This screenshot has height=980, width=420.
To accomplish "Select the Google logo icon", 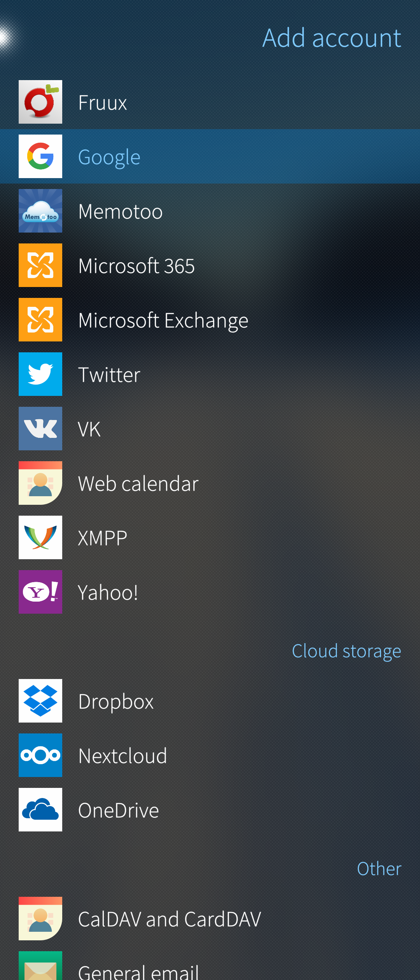I will click(x=40, y=156).
